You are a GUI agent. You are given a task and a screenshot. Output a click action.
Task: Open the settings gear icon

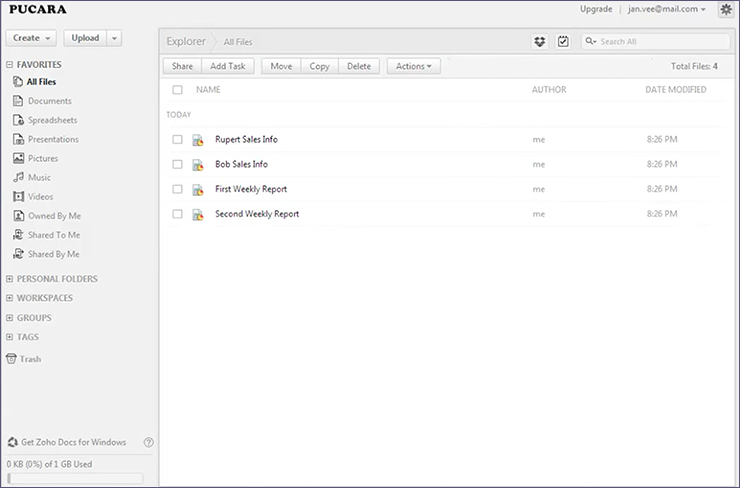point(725,9)
